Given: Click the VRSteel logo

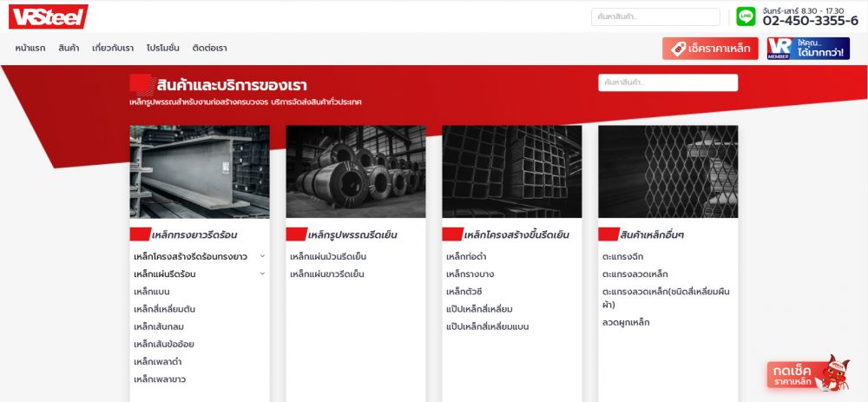Looking at the screenshot, I should (x=48, y=16).
